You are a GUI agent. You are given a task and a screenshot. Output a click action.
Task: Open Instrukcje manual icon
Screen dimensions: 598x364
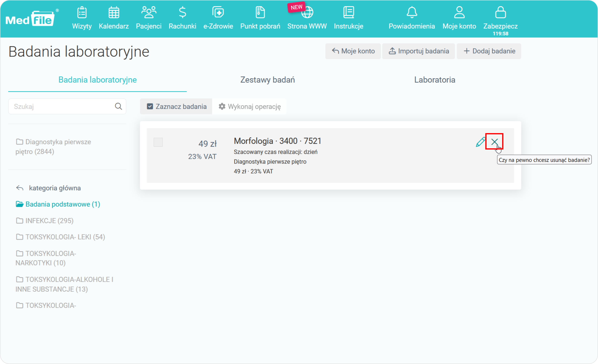click(349, 13)
